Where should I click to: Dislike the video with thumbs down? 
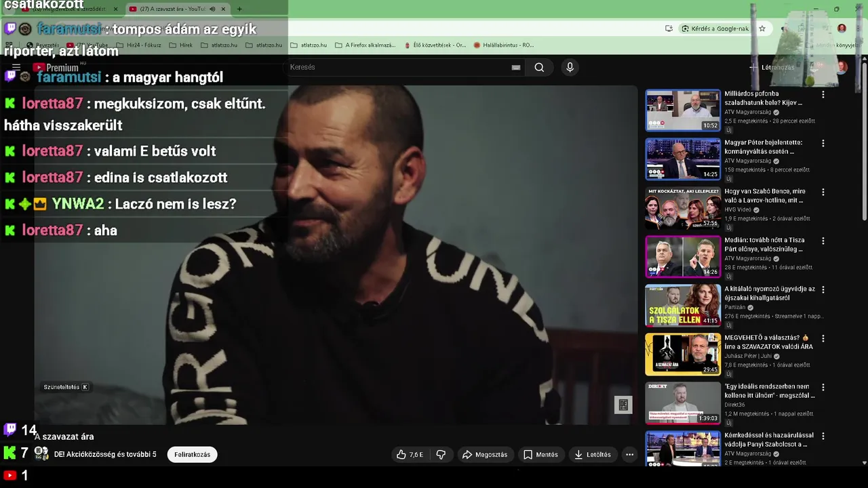coord(441,455)
